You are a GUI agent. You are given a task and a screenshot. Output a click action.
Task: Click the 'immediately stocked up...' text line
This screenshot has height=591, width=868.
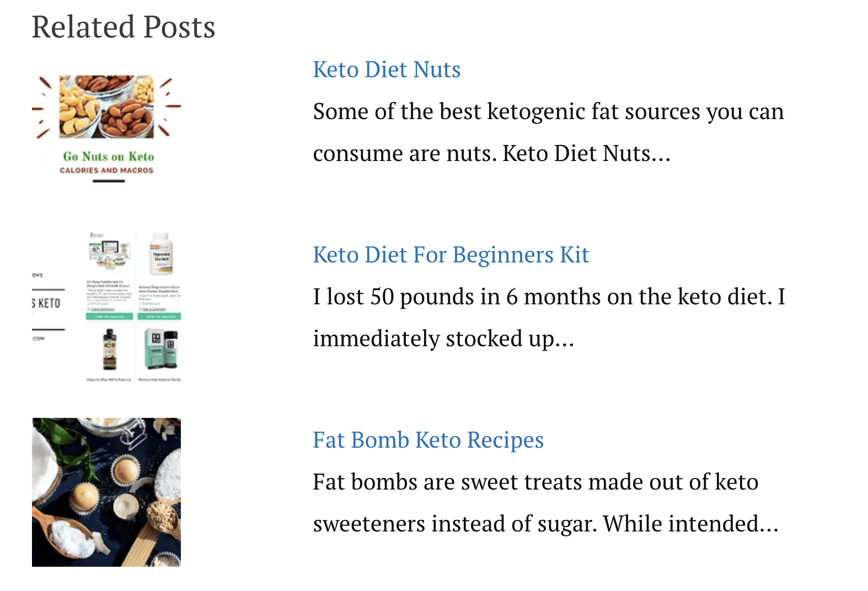tap(443, 339)
